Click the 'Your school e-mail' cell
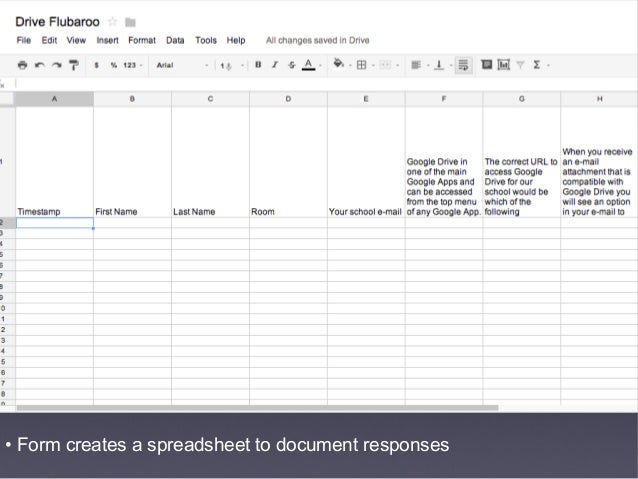Image resolution: width=638 pixels, height=479 pixels. [x=366, y=162]
